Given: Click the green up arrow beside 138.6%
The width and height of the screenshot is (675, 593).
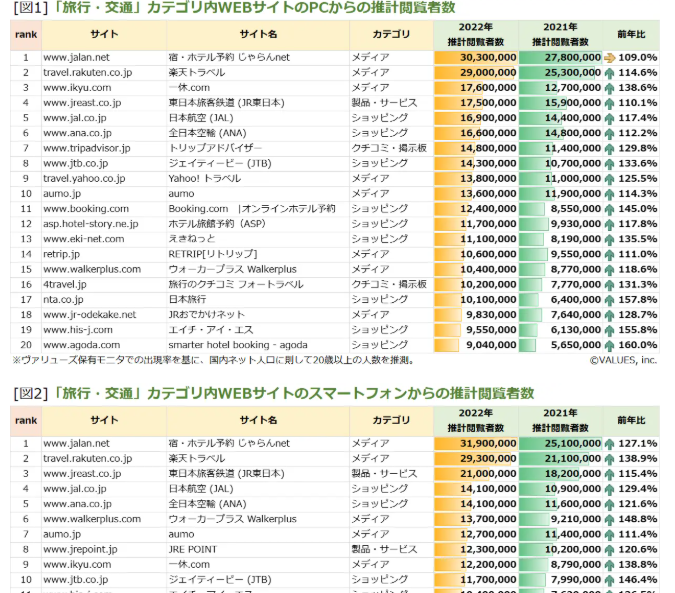Looking at the screenshot, I should 610,88.
